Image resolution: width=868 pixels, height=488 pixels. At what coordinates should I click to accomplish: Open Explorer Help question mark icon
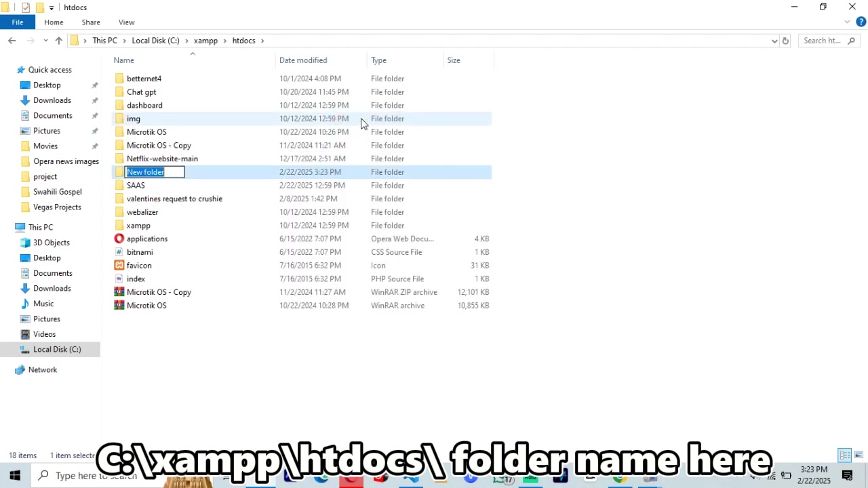tap(861, 22)
